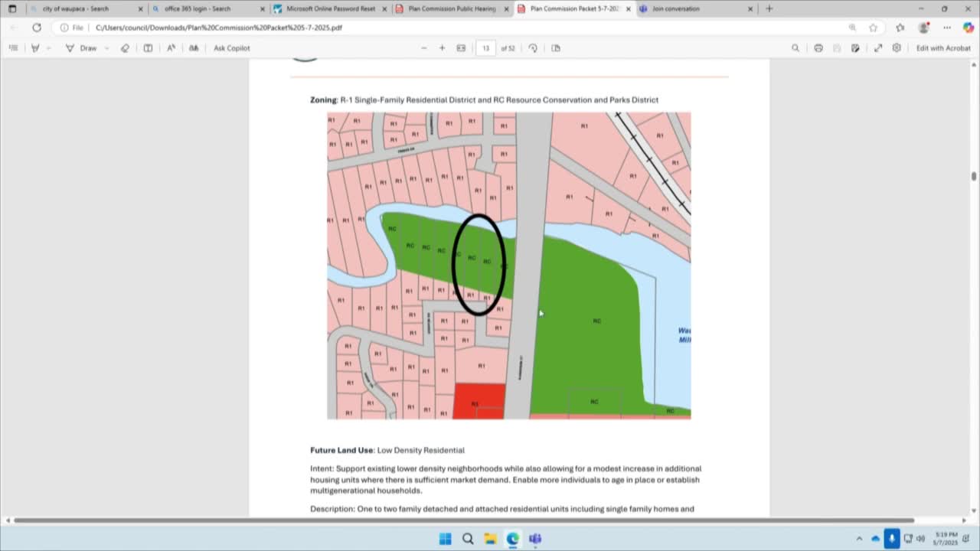Expand the Draw tool options arrow
Viewport: 980px width, 551px height.
pyautogui.click(x=106, y=48)
